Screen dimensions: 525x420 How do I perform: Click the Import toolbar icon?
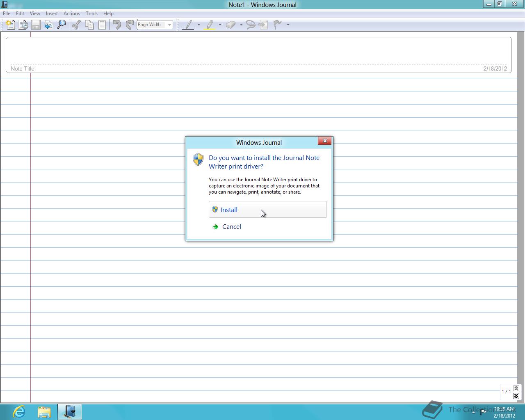[49, 25]
